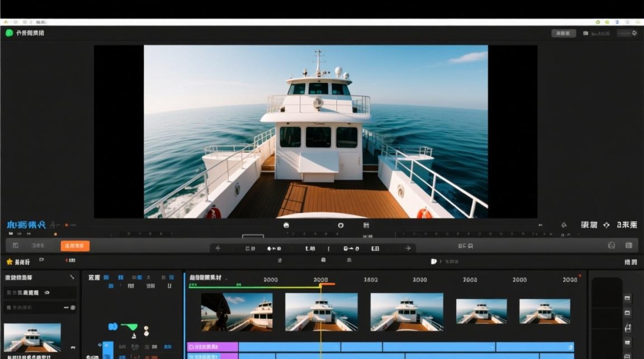Viewport: 644px width, 359px height.
Task: Click the green progress bar above the timeline clips
Action: (x=254, y=287)
